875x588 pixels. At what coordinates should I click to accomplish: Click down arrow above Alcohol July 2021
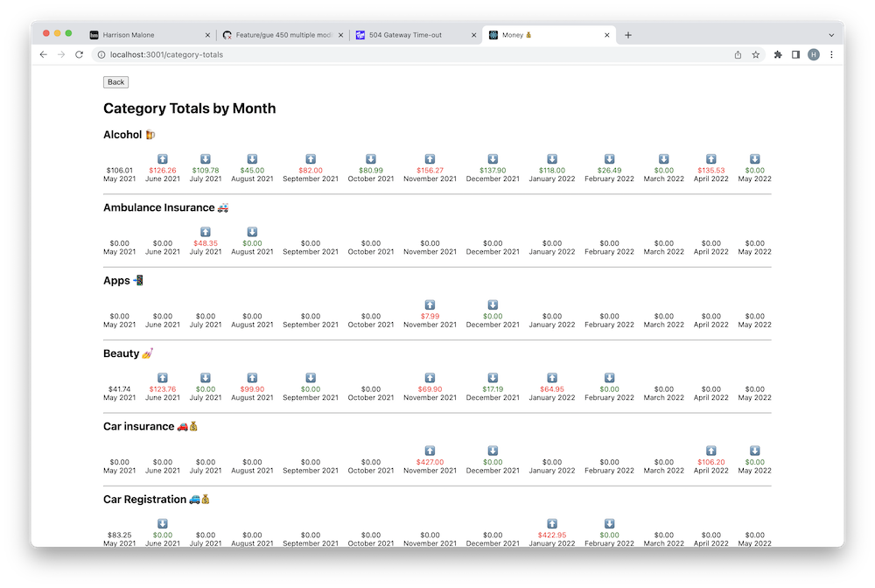click(206, 159)
